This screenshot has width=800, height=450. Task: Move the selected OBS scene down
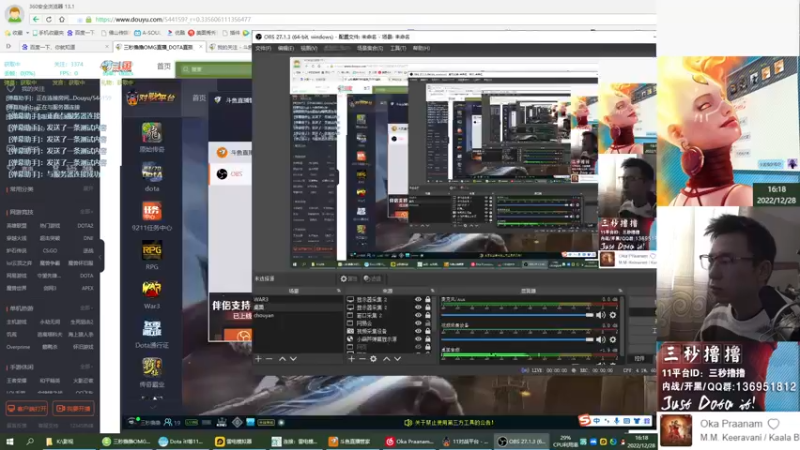click(x=293, y=359)
